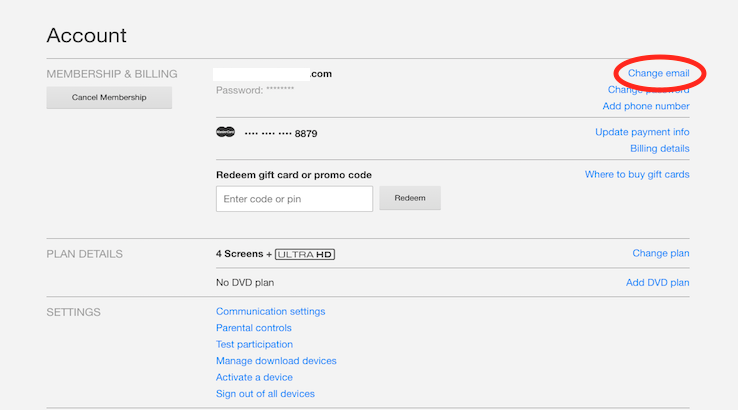
Task: Click the masked card number ending 8879
Action: point(281,133)
